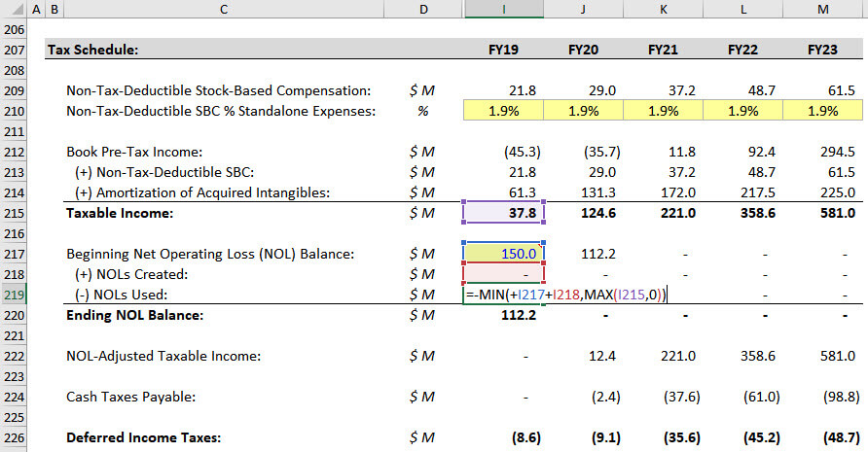Click the Non-Tax-Deductible Stock-Based Compensation label
The image size is (868, 452).
(x=218, y=90)
